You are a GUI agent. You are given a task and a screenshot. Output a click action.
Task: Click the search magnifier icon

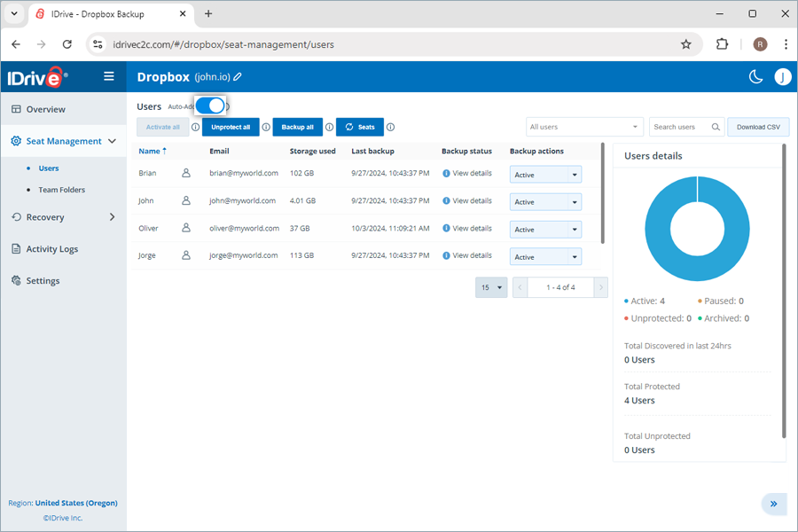click(x=716, y=127)
